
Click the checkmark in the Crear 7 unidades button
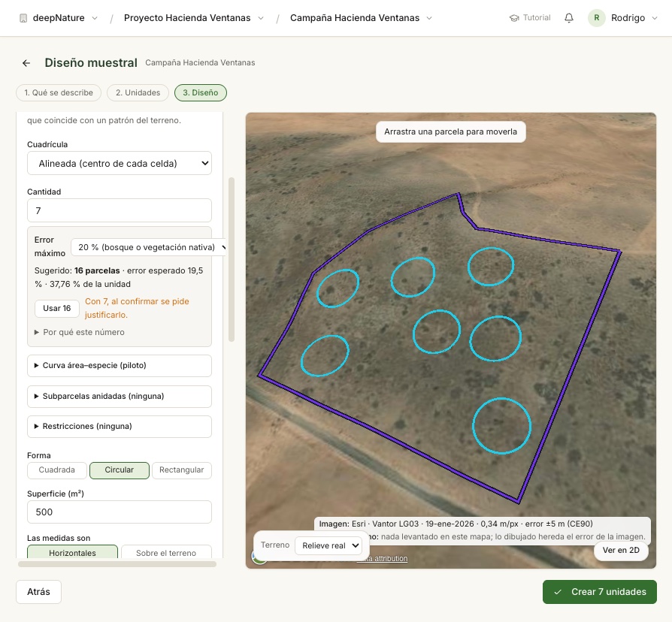tap(558, 592)
